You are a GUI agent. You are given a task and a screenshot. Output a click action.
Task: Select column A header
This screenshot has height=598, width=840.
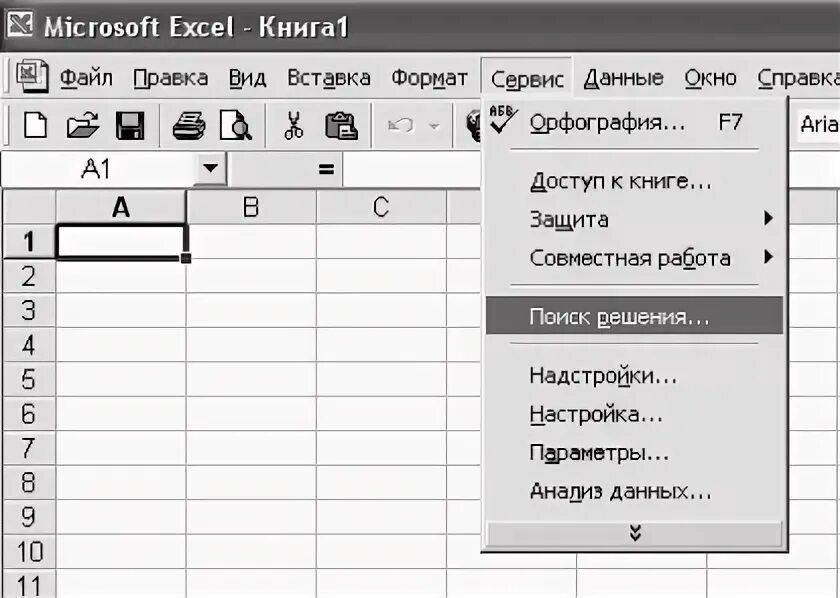click(121, 207)
